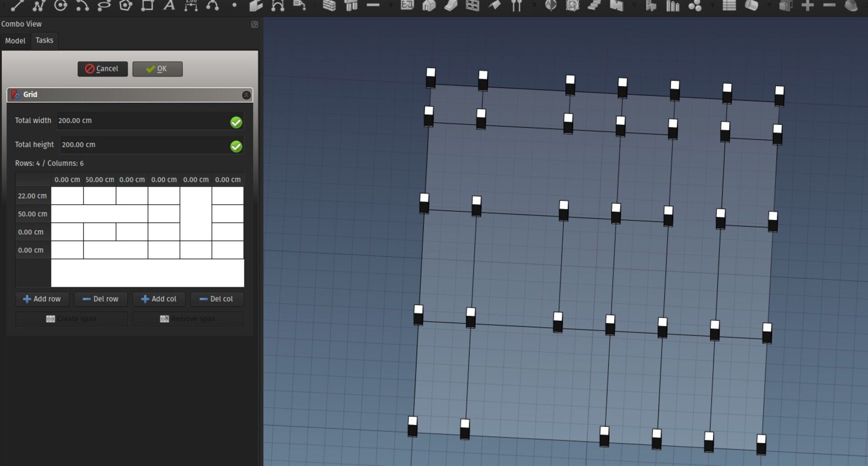Select the Bezier curve tool
Screen dimensions: 868x466
(x=278, y=5)
